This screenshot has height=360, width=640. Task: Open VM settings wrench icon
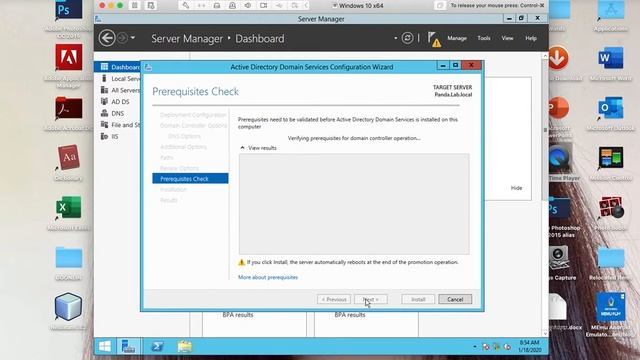pos(186,5)
